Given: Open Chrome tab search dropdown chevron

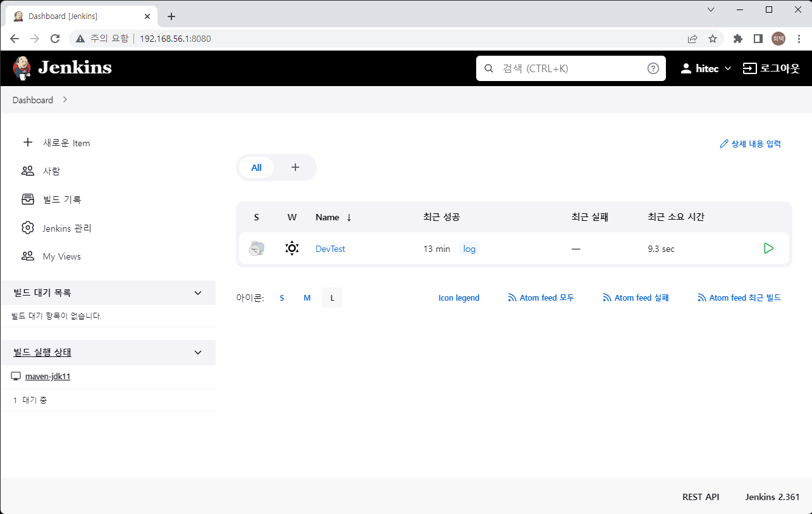Looking at the screenshot, I should click(711, 9).
